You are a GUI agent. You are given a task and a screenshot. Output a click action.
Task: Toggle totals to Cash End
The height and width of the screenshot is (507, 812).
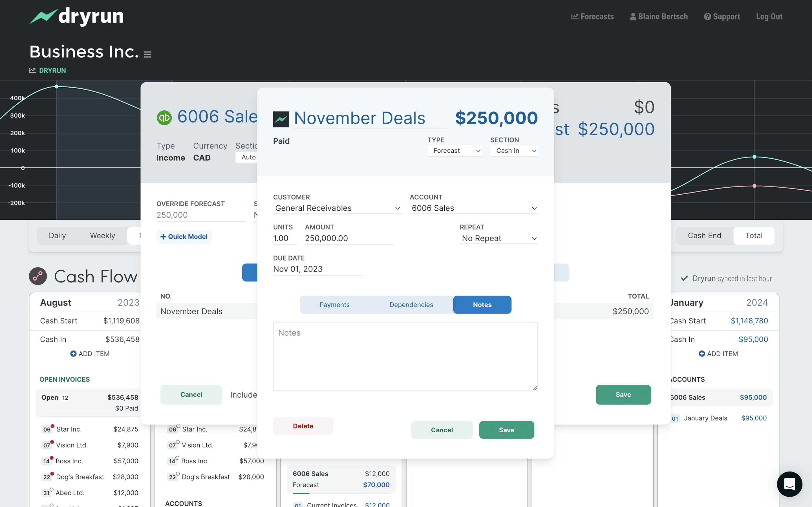coord(704,235)
